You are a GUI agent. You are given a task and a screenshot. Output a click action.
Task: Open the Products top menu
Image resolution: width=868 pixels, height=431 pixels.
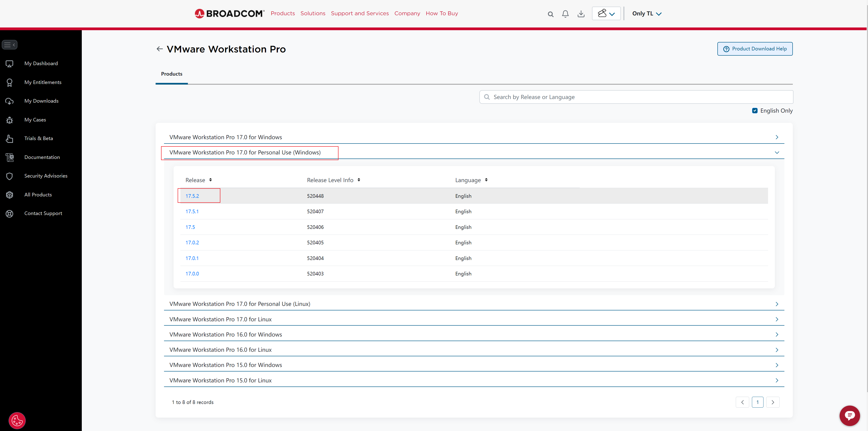(x=283, y=13)
